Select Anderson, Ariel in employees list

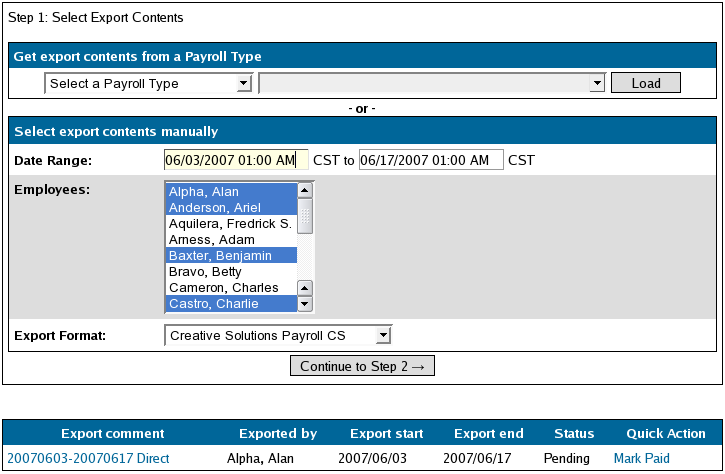pos(231,208)
